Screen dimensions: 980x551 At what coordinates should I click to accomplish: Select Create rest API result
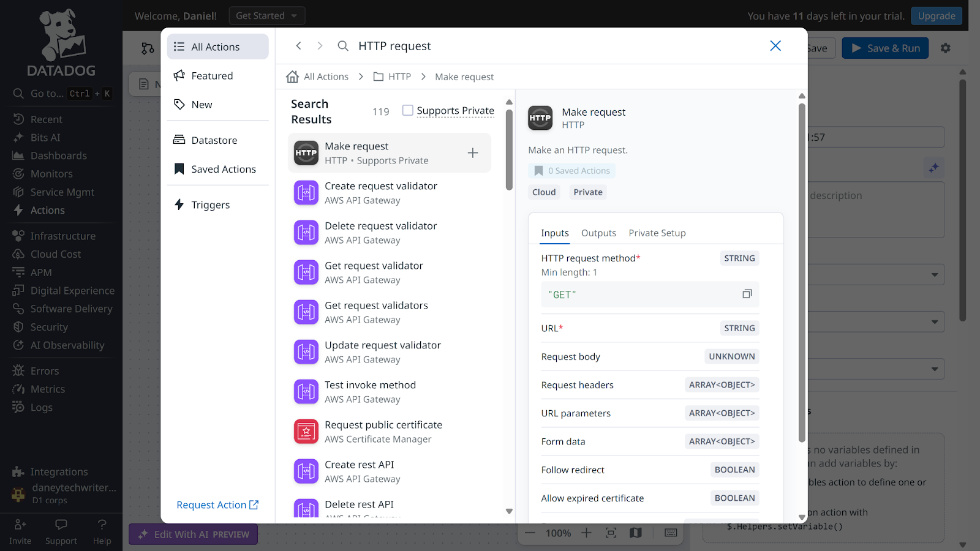click(x=390, y=471)
